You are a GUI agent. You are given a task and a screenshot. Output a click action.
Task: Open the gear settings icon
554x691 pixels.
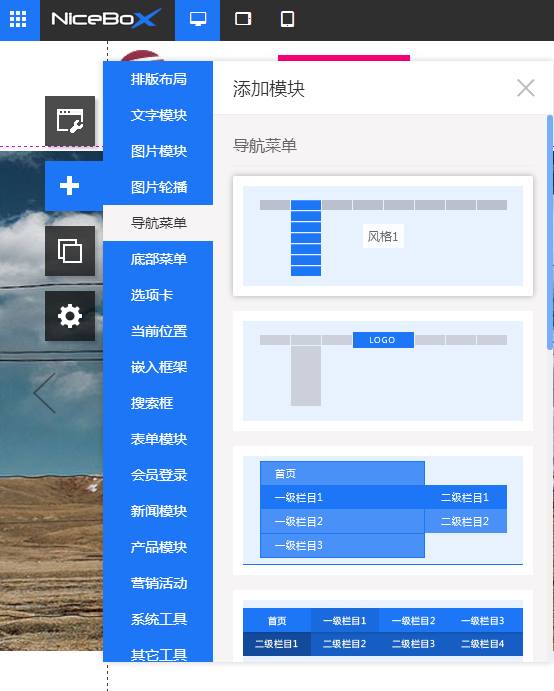pos(70,316)
